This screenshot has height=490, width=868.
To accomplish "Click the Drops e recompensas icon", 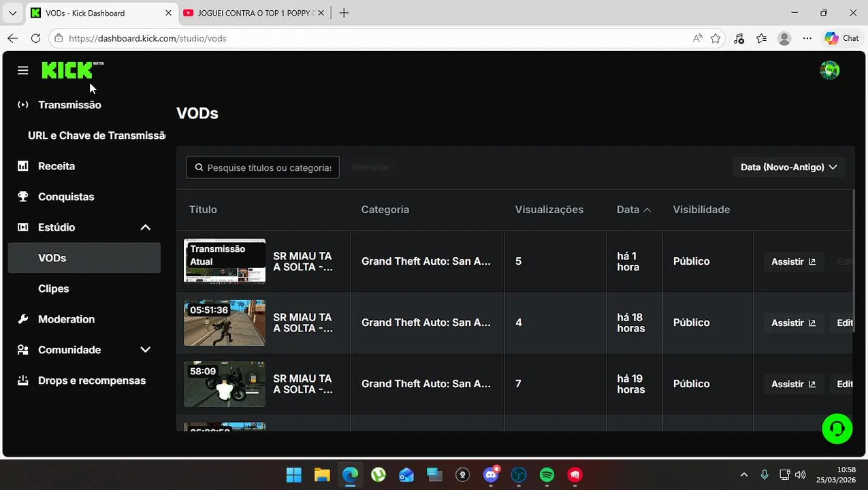I will (23, 380).
